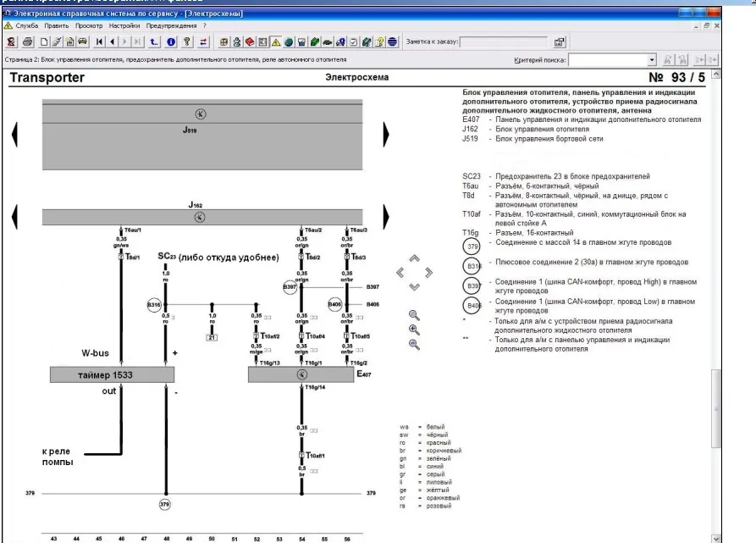756x543 pixels.
Task: Click the first binoculars search button
Action: pyautogui.click(x=668, y=60)
